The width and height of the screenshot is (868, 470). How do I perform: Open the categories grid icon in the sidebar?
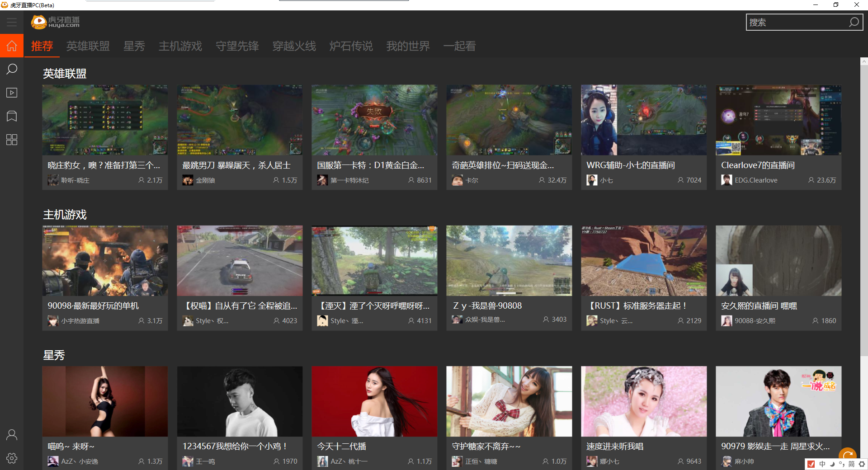(x=12, y=140)
